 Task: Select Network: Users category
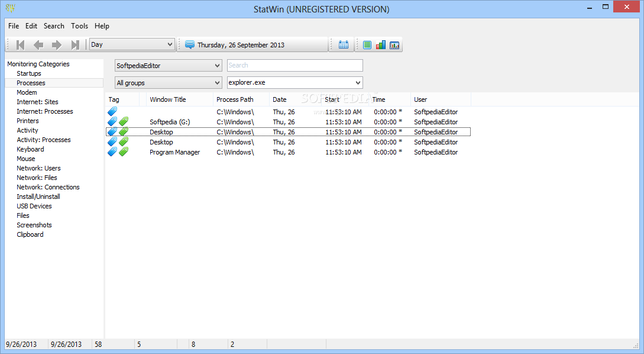pos(38,168)
